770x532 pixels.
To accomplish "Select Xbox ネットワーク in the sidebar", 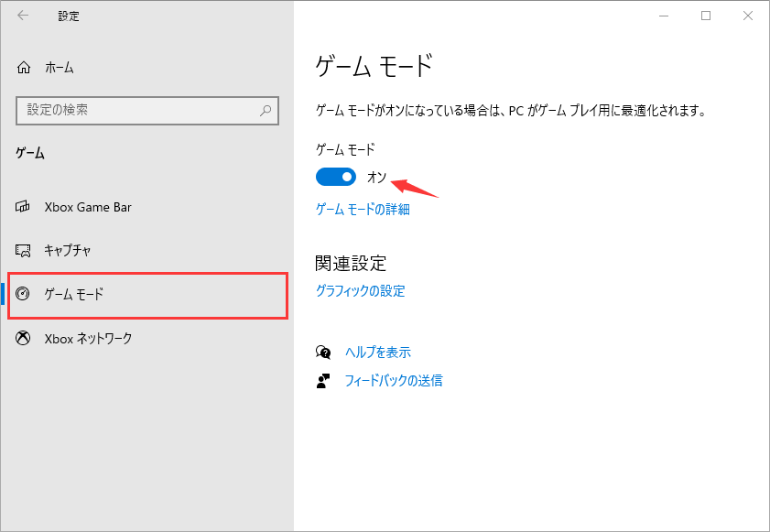I will point(91,338).
